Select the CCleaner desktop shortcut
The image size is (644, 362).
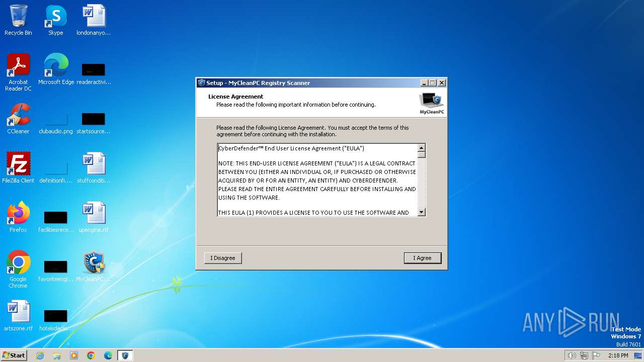coord(18,119)
